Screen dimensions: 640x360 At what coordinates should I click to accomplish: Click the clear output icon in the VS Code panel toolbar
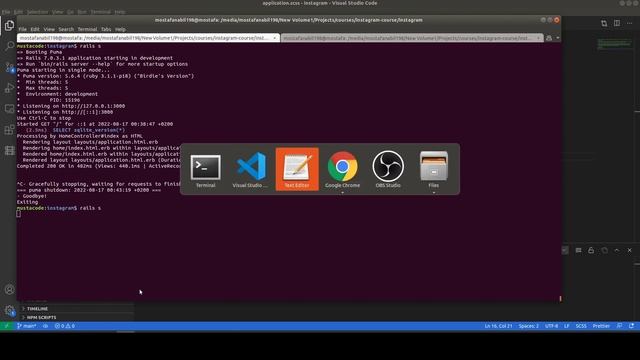pyautogui.click(x=578, y=250)
